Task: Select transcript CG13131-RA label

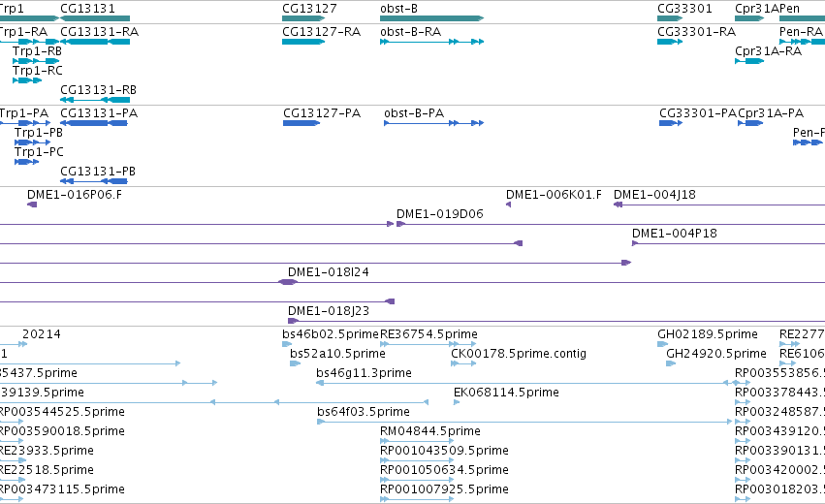Action: coord(100,32)
